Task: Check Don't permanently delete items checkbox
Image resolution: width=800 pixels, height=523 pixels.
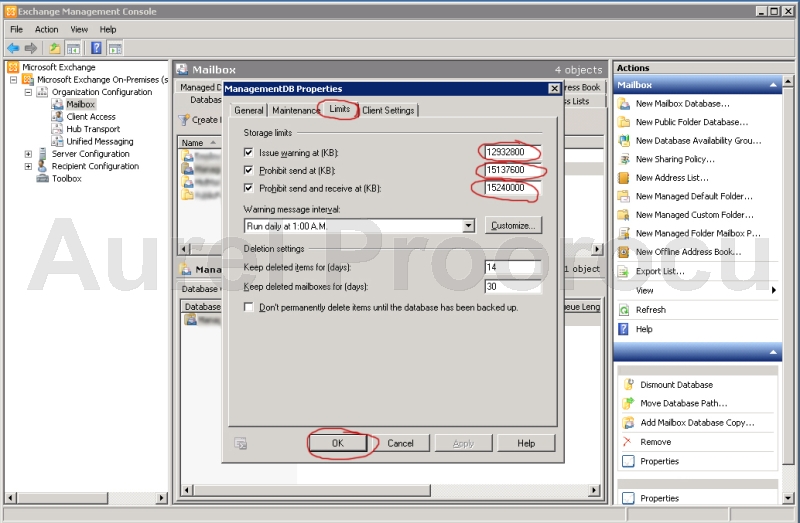Action: (248, 307)
